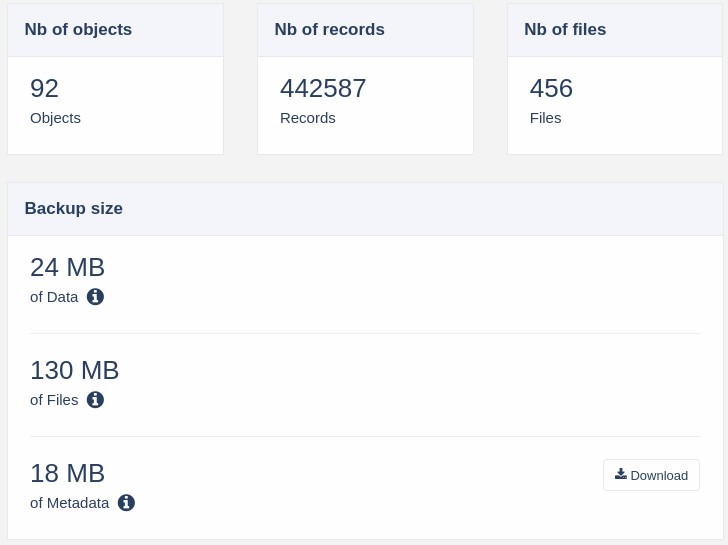
Task: Click the info icon beside of Files
Action: [x=95, y=400]
